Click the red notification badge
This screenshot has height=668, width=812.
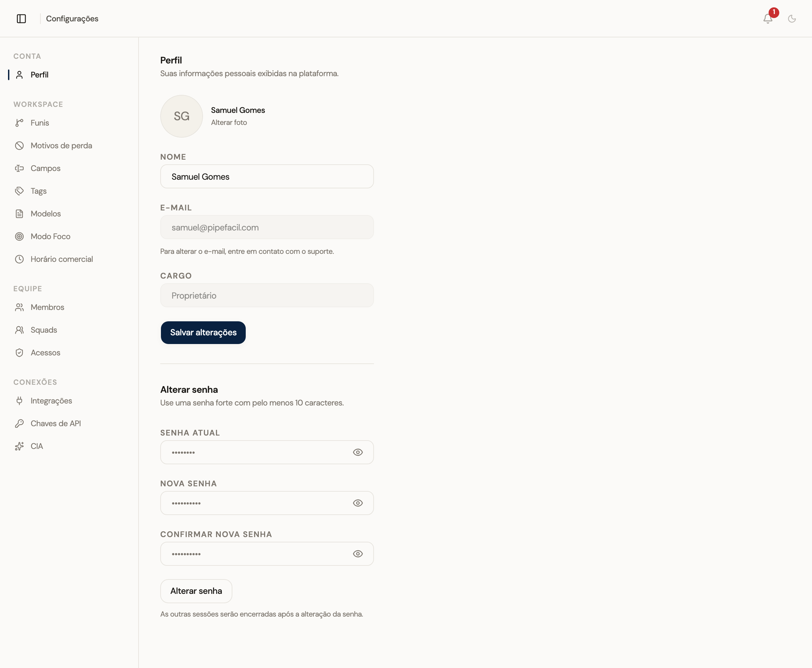774,12
